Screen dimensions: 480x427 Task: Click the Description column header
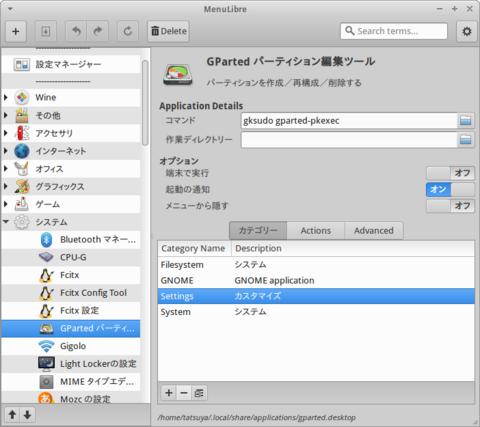coord(353,249)
